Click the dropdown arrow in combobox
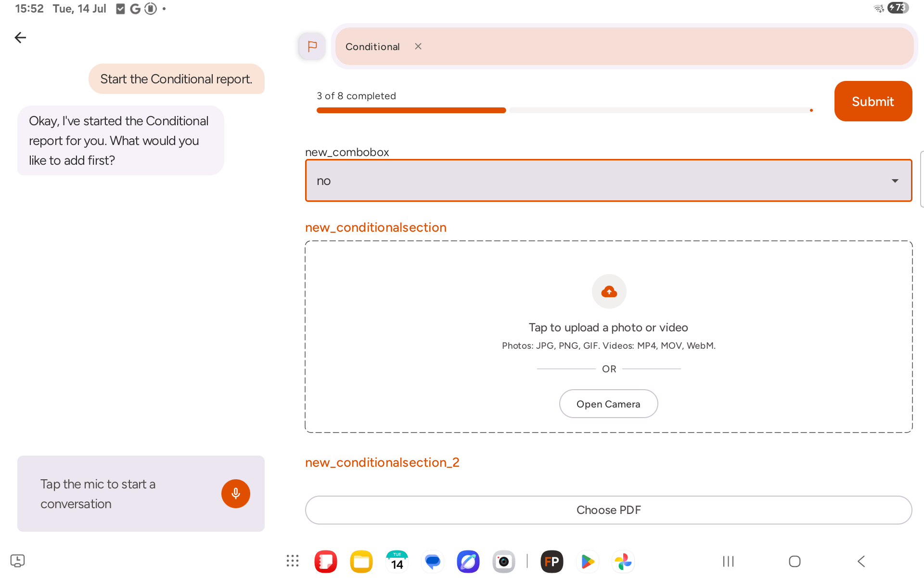 point(895,181)
